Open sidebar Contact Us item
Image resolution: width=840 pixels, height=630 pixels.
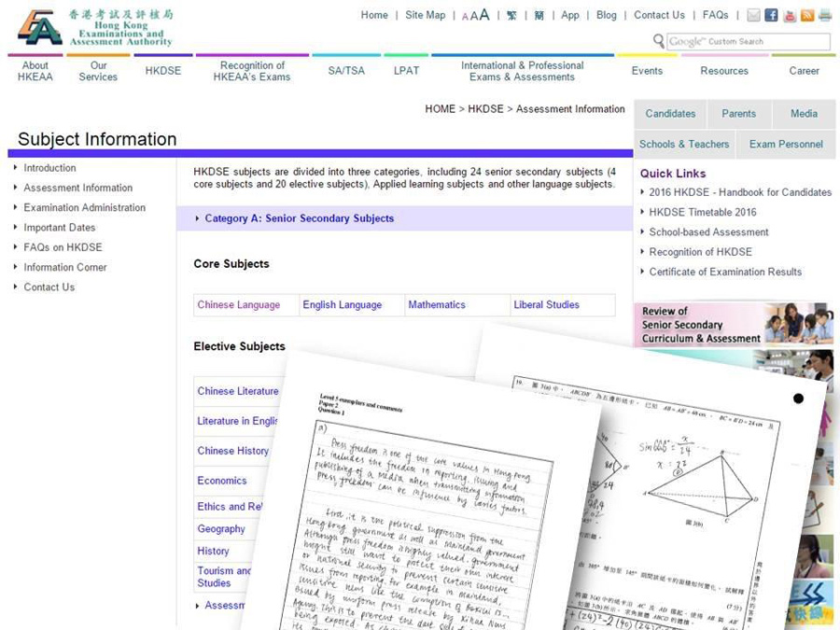pos(49,287)
